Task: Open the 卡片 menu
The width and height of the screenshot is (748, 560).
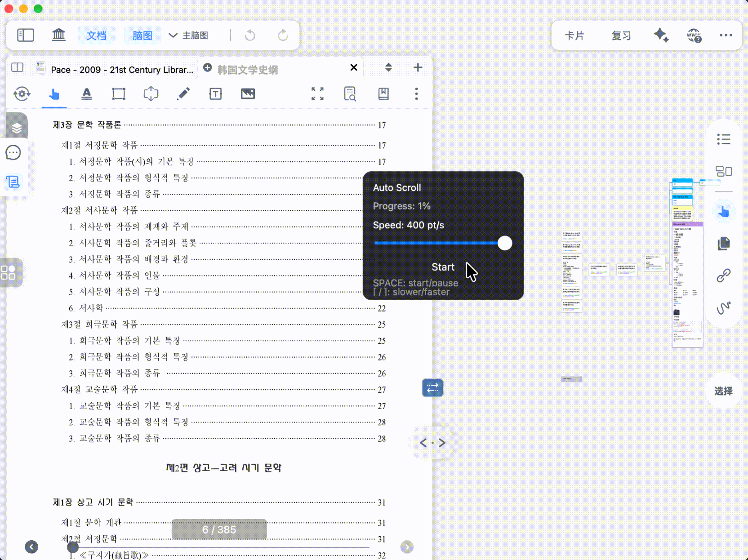Action: click(574, 36)
